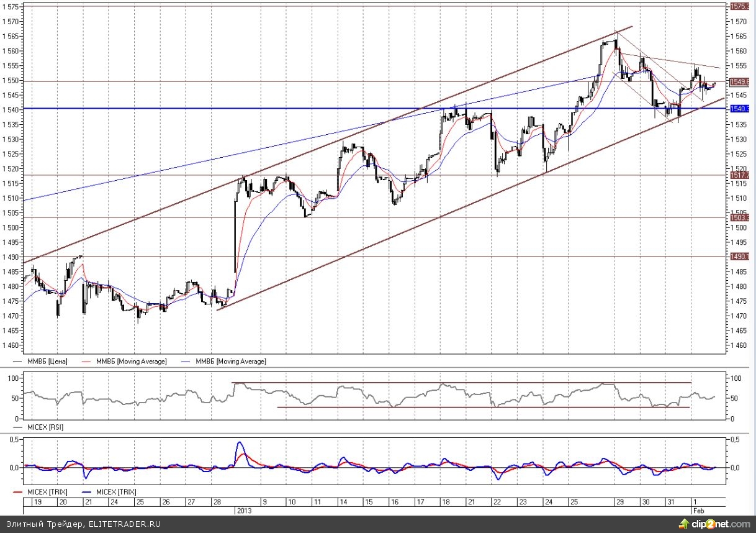The image size is (756, 533).
Task: Click the 1549.6 current price tag
Action: tap(739, 81)
